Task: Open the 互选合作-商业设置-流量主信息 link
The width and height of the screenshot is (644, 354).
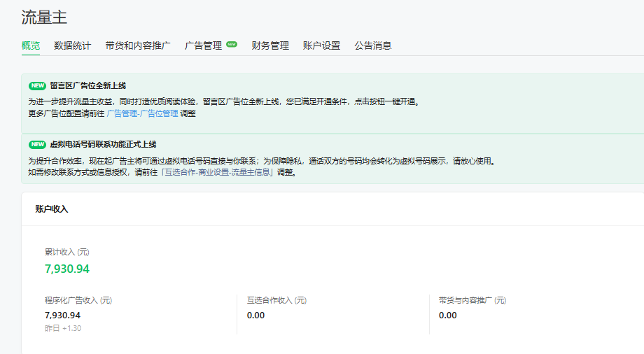Action: (217, 172)
